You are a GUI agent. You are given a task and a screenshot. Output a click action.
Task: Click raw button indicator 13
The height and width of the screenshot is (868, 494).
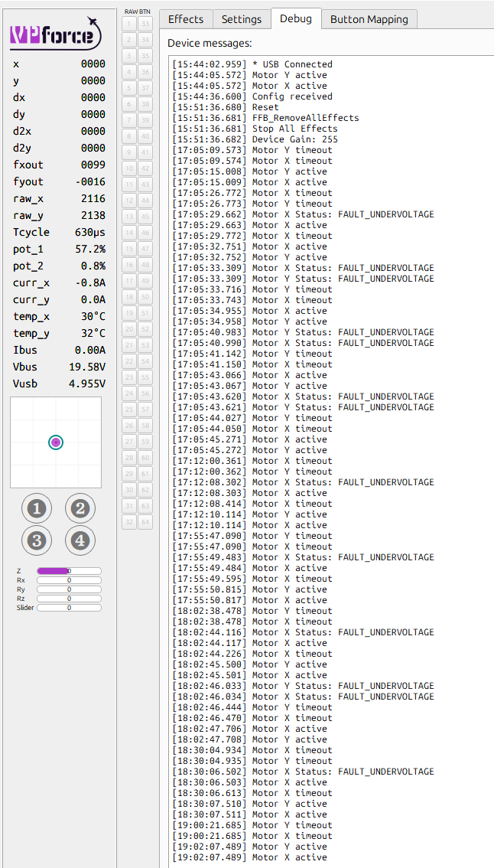[129, 217]
